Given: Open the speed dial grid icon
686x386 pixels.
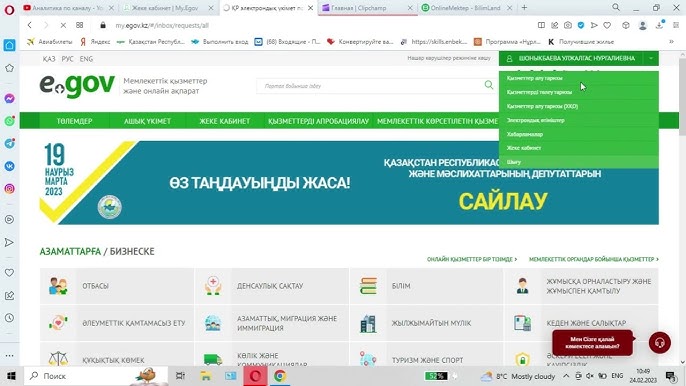Looking at the screenshot, I should click(80, 25).
